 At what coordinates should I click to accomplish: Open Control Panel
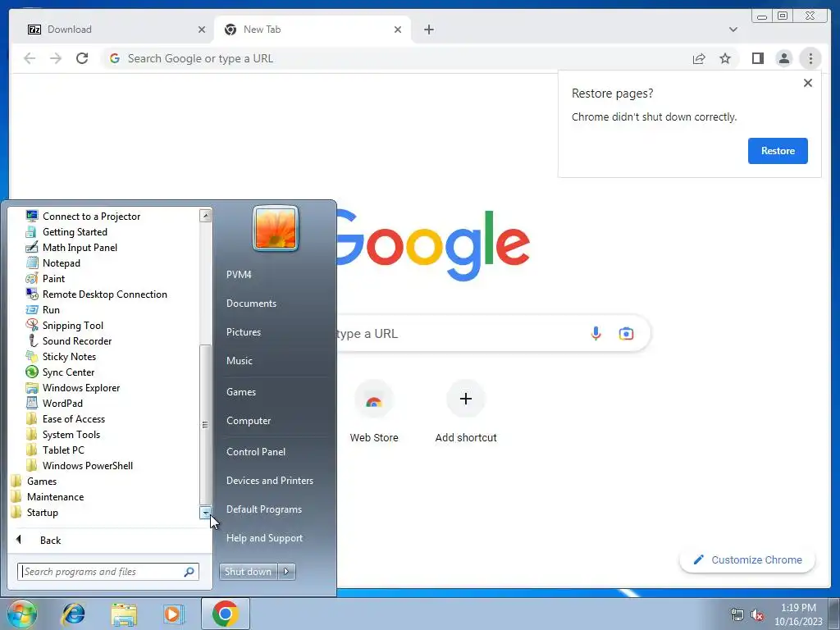pyautogui.click(x=256, y=452)
